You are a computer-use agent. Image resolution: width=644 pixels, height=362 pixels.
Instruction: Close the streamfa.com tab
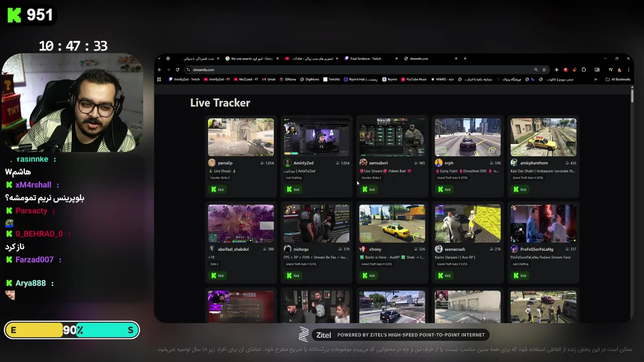coord(456,59)
